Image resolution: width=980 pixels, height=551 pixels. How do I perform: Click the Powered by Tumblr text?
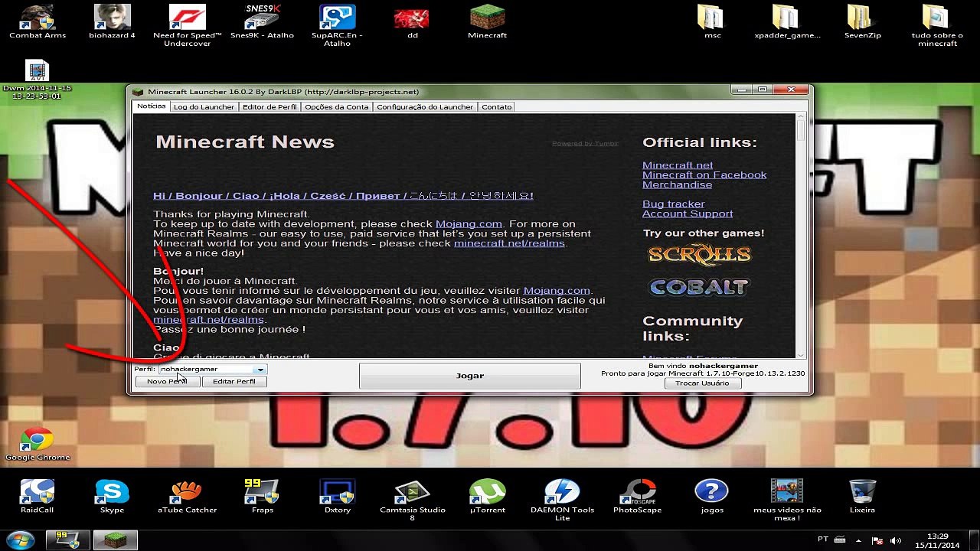point(585,144)
